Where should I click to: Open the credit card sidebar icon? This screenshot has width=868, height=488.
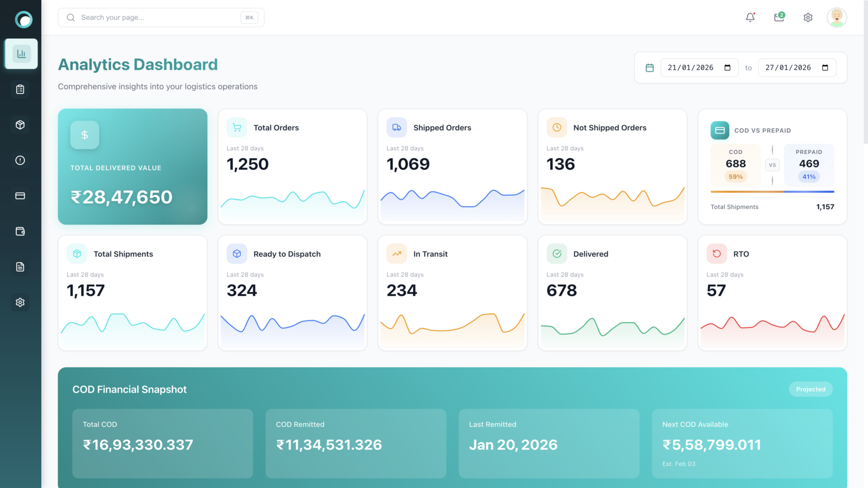pos(20,196)
